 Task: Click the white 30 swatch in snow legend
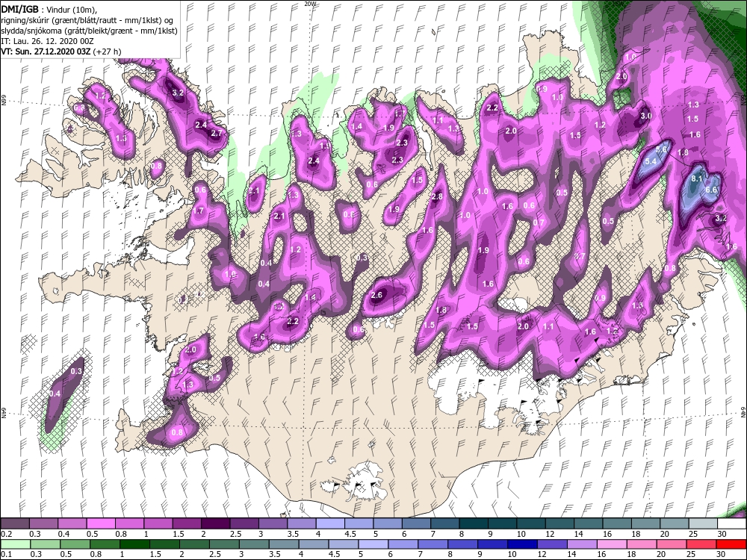(732, 523)
